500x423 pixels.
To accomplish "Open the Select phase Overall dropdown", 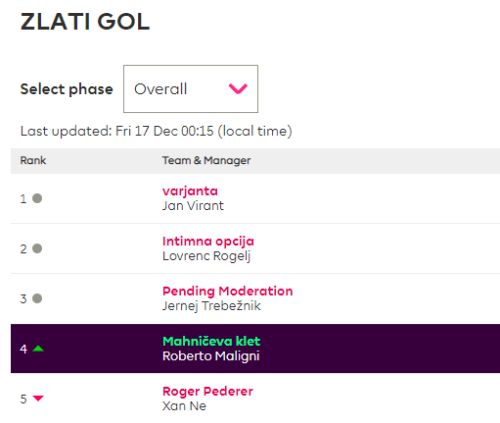I will point(191,89).
